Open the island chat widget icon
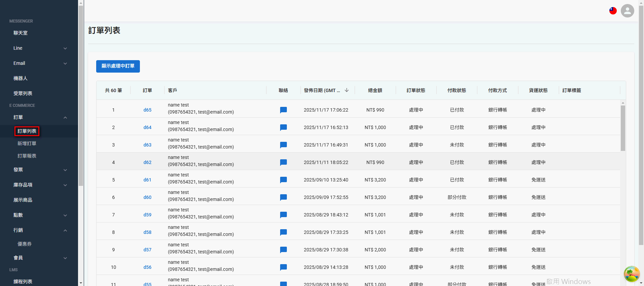This screenshot has height=286, width=644. [632, 274]
